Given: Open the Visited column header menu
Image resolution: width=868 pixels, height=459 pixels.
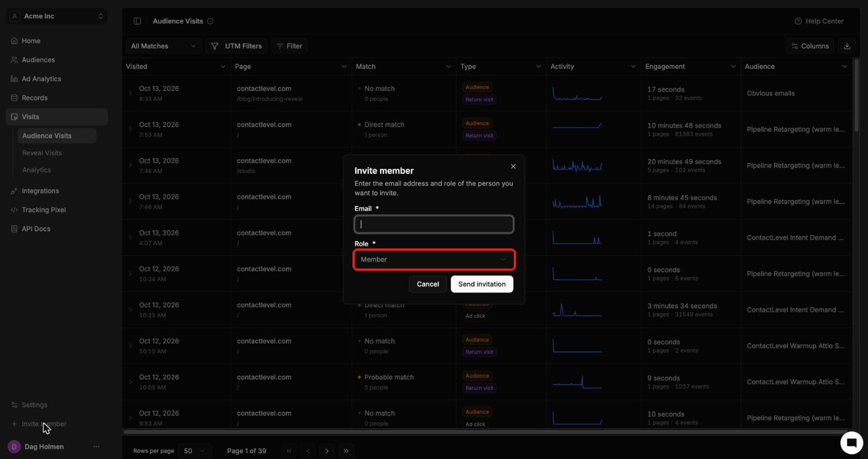Looking at the screenshot, I should (x=223, y=67).
